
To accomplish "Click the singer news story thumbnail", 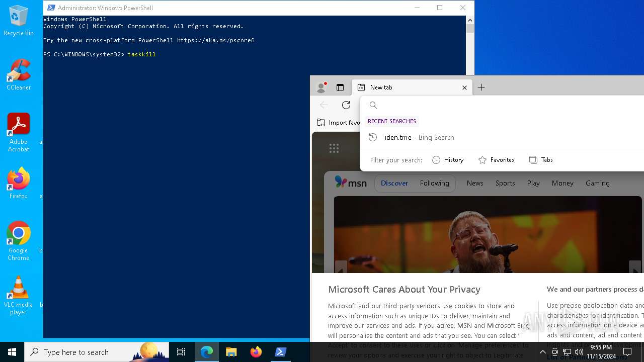I will coord(488,234).
